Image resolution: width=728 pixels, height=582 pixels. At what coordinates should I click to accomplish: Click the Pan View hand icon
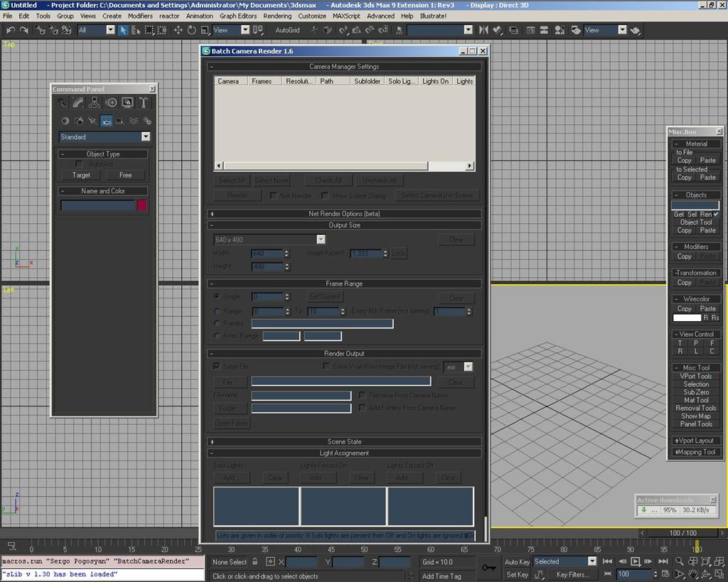click(x=692, y=575)
